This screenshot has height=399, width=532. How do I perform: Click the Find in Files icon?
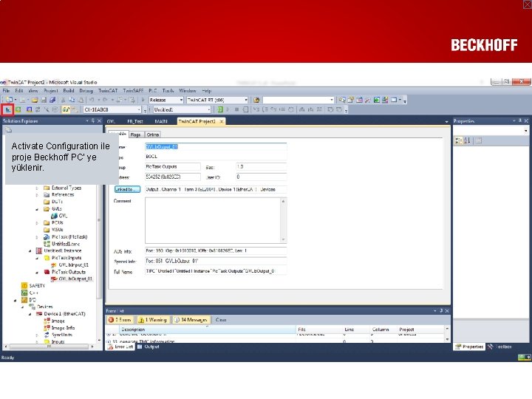click(256, 100)
